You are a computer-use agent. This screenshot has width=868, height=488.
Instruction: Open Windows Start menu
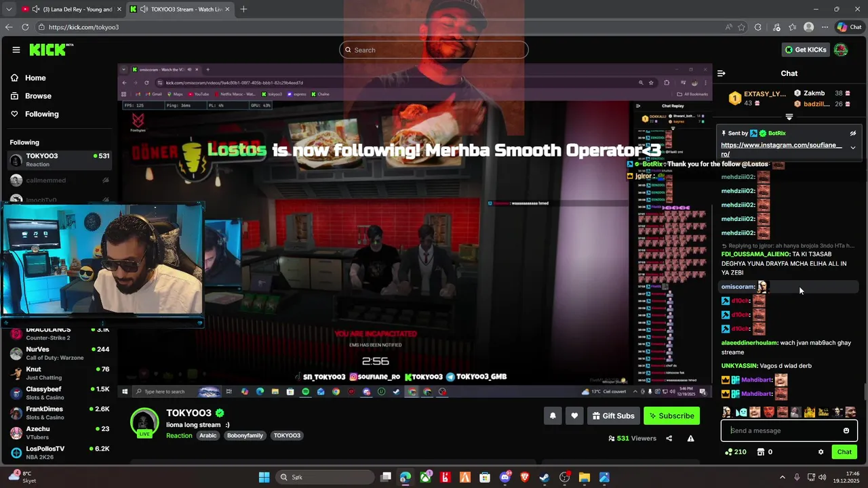[x=264, y=477]
